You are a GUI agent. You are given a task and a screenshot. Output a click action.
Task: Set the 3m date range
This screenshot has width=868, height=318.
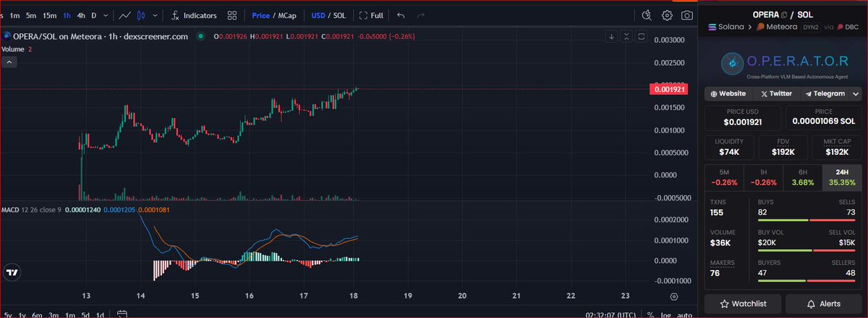54,314
